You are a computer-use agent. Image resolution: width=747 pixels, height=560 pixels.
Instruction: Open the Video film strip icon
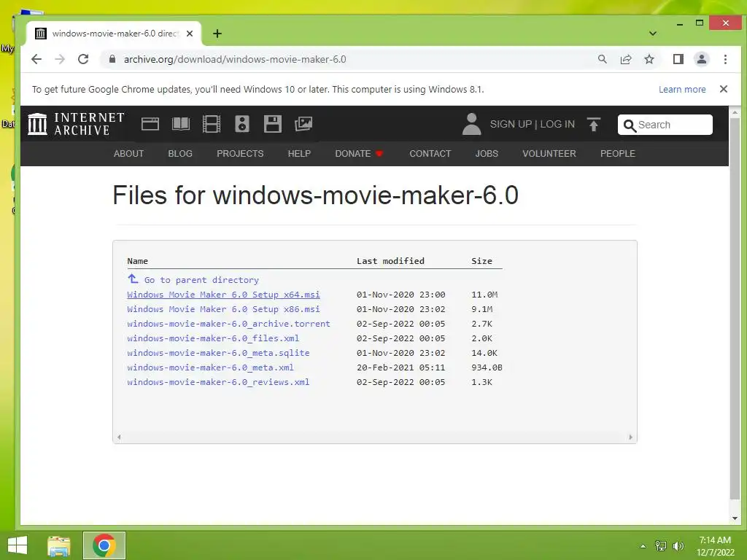[x=211, y=124]
